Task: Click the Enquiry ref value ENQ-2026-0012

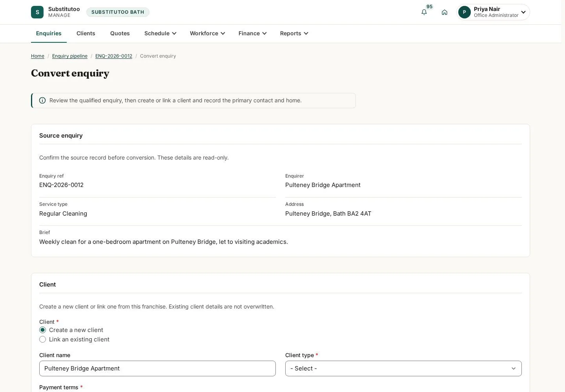Action: [x=61, y=185]
